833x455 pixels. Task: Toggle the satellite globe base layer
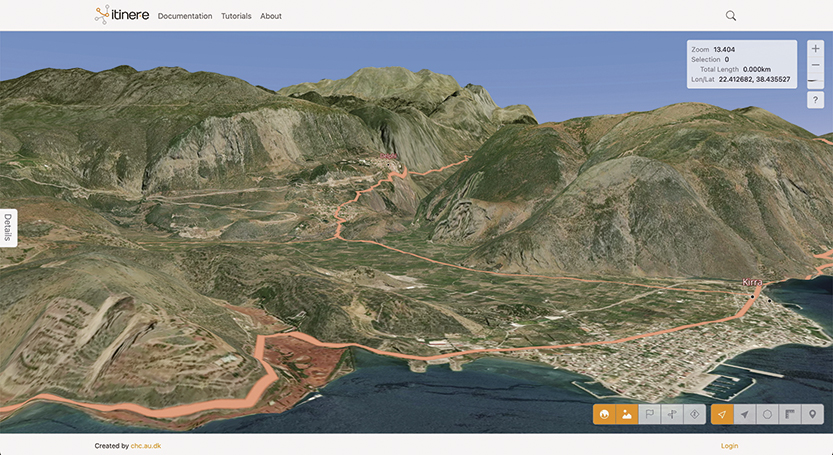click(604, 414)
